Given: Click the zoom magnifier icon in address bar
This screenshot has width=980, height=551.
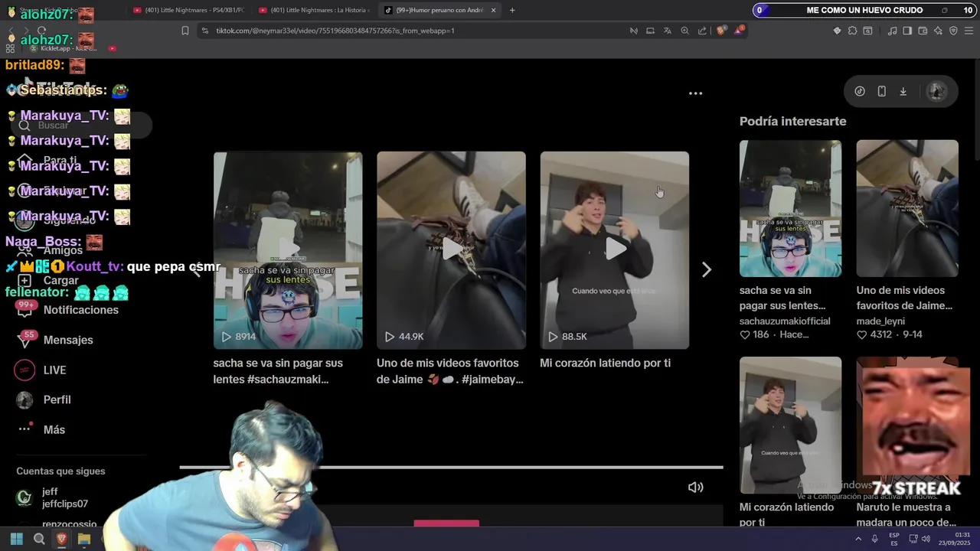Looking at the screenshot, I should [684, 31].
